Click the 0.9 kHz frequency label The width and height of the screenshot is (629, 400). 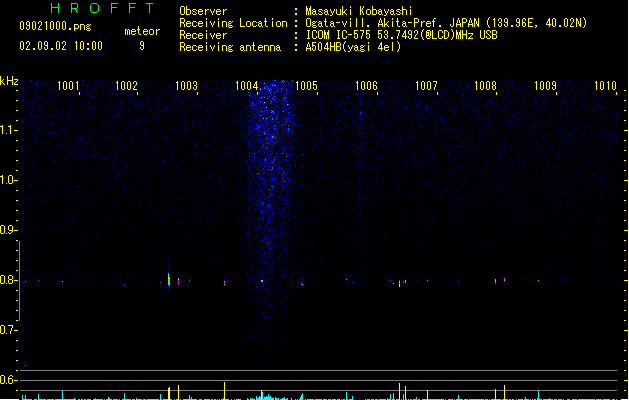coord(7,230)
